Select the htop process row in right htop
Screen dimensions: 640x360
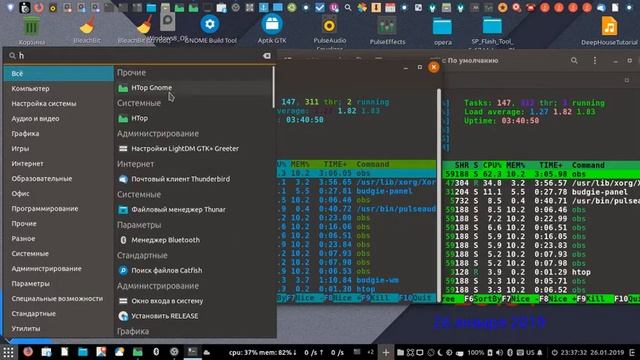[541, 272]
